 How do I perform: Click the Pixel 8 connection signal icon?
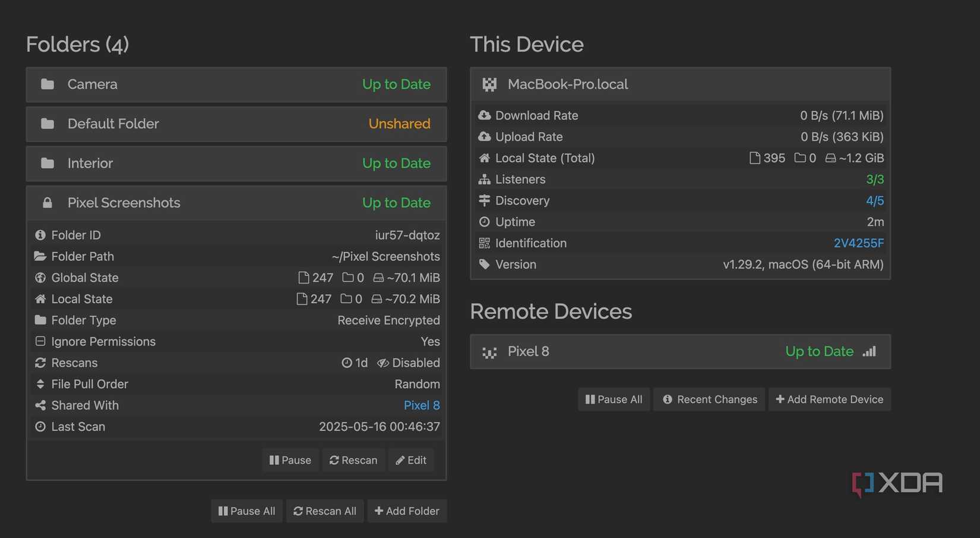click(870, 351)
